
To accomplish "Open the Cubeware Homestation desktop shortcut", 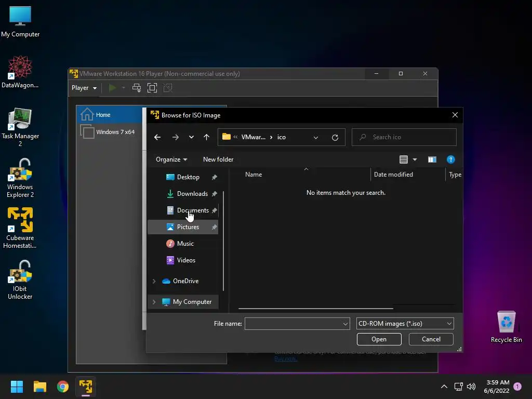I will (20, 228).
